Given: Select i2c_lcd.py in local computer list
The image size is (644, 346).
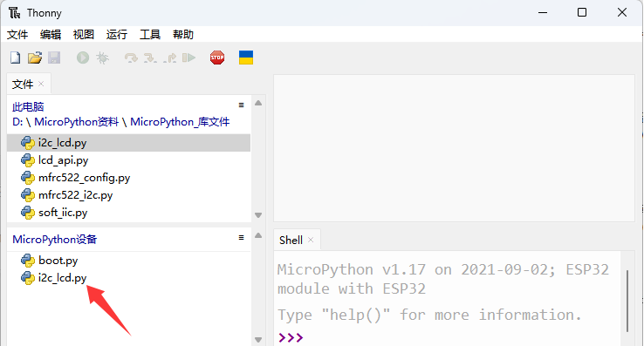Looking at the screenshot, I should point(129,143).
